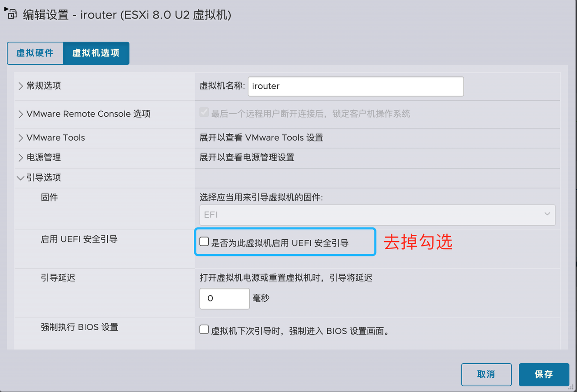Image resolution: width=577 pixels, height=392 pixels.
Task: Click the 虚拟机名称 field containing irouter
Action: coord(356,87)
